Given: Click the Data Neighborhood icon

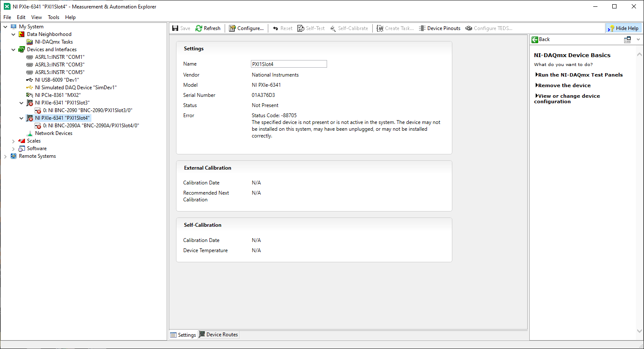Looking at the screenshot, I should click(x=22, y=34).
